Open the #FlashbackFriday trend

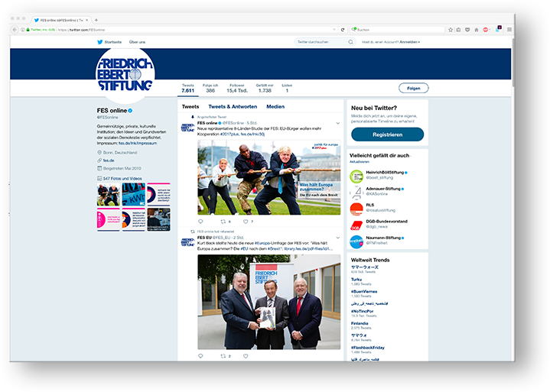[368, 348]
